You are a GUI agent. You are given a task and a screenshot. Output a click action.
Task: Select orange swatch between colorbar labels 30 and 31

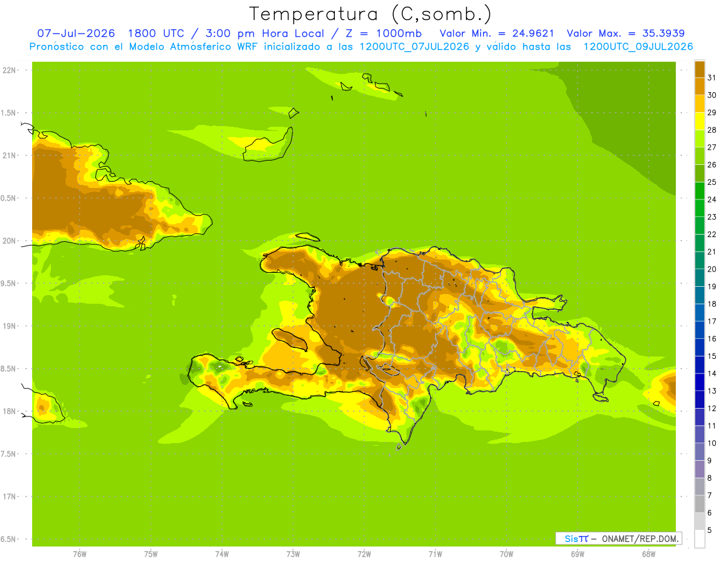(x=699, y=86)
